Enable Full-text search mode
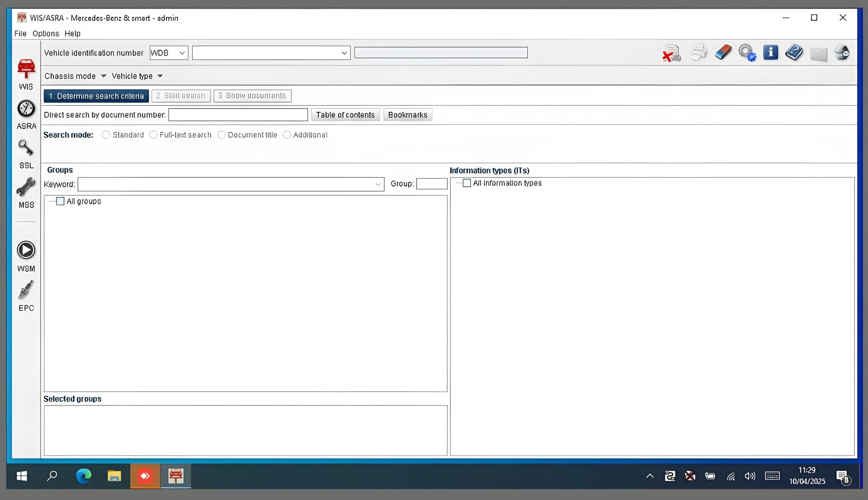Image resolution: width=868 pixels, height=500 pixels. [x=153, y=135]
